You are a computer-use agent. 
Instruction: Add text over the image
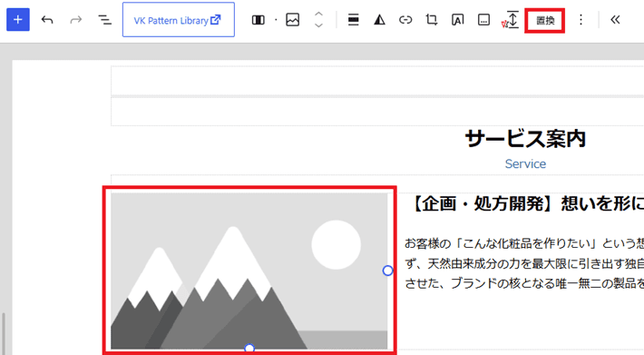pos(457,20)
